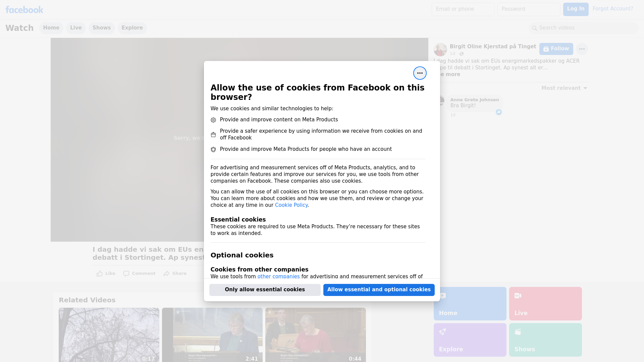This screenshot has height=362, width=644.
Task: Open Forgot Account? link
Action: tap(613, 9)
